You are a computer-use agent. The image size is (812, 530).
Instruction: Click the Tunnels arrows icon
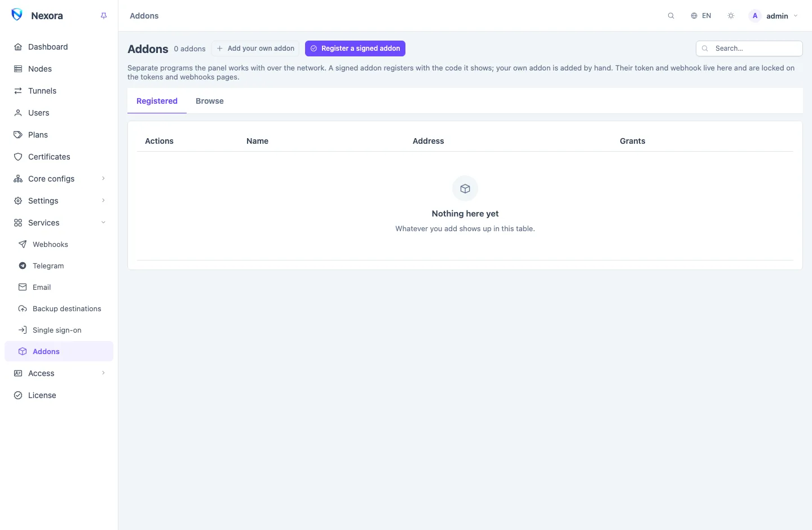[x=18, y=91]
